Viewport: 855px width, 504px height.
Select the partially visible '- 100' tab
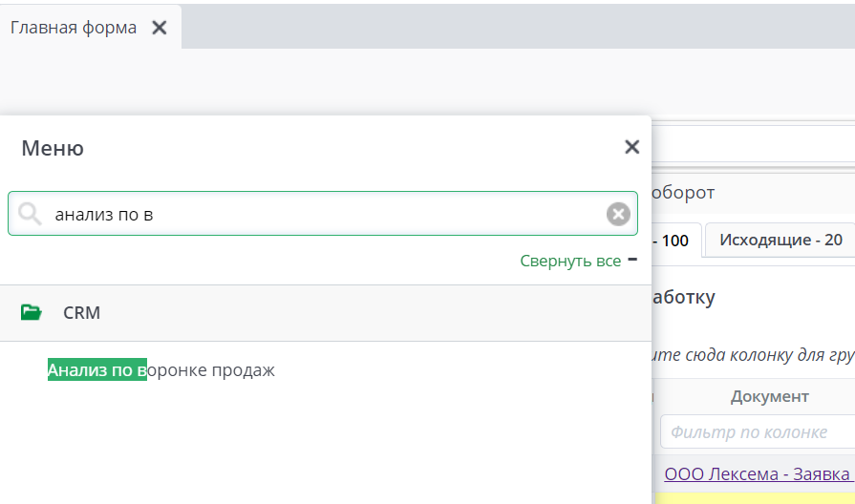pyautogui.click(x=674, y=241)
